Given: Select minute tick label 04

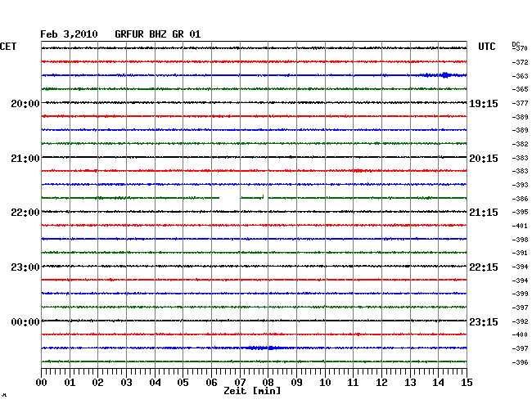Looking at the screenshot, I should point(155,383).
